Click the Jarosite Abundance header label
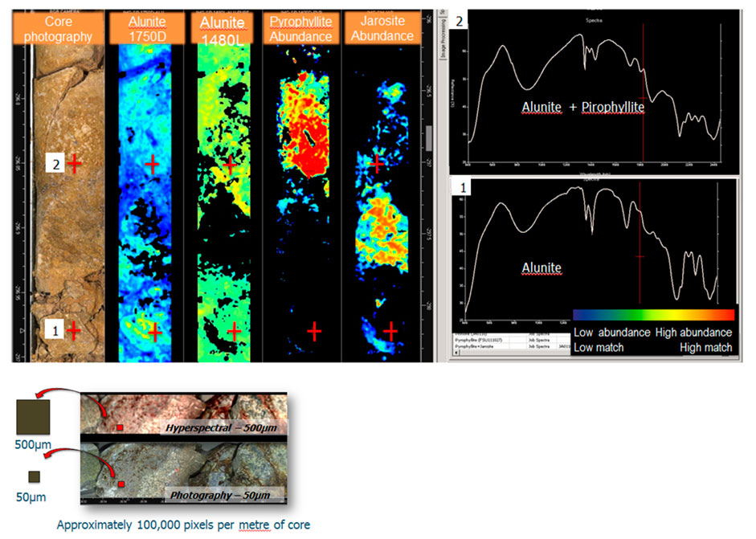756x539 pixels. [x=382, y=27]
